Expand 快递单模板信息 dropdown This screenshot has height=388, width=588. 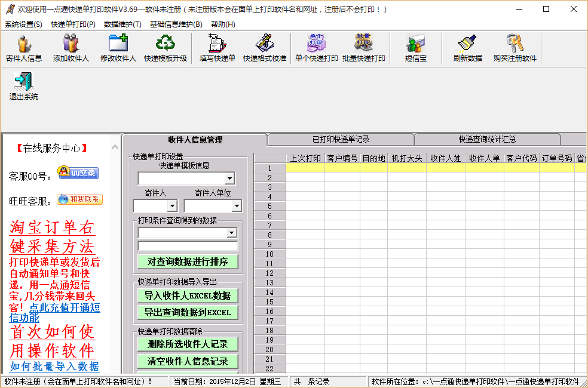[x=229, y=178]
